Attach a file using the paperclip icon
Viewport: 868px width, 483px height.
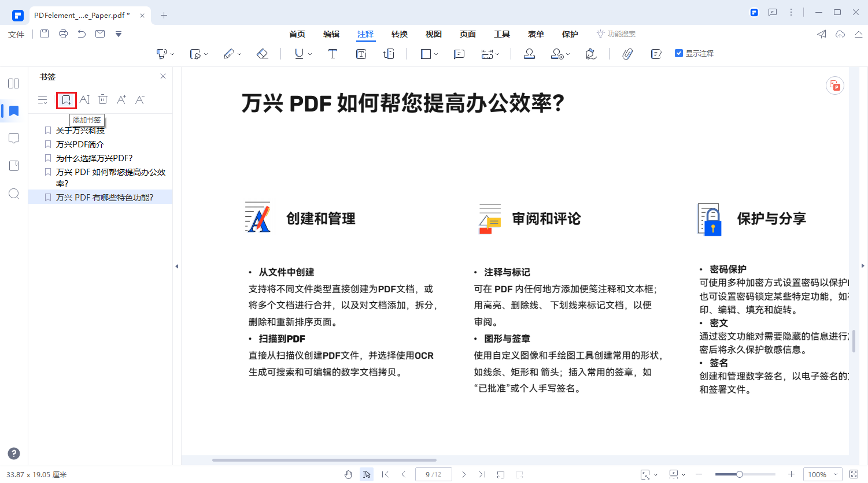click(x=628, y=53)
